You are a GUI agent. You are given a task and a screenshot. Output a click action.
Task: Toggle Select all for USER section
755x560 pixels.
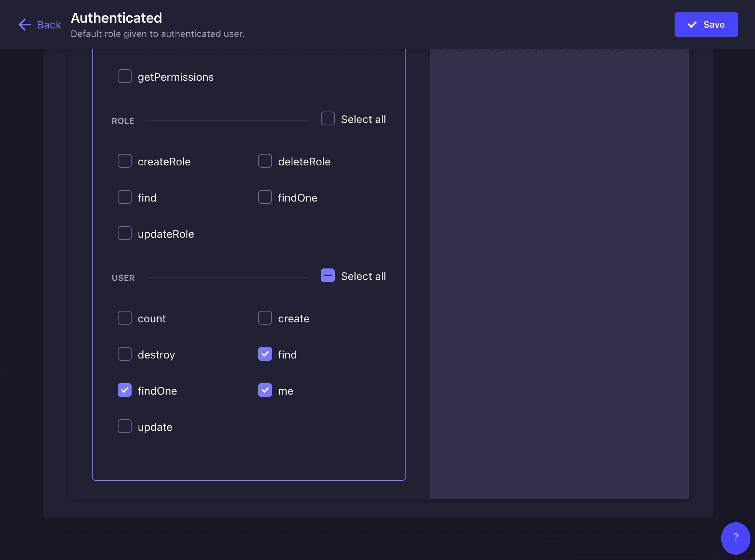point(328,275)
